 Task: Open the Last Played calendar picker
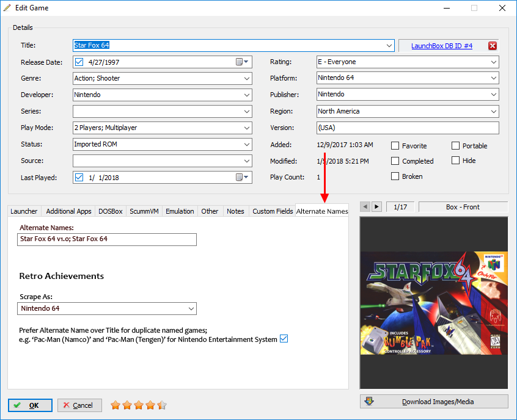pyautogui.click(x=243, y=177)
